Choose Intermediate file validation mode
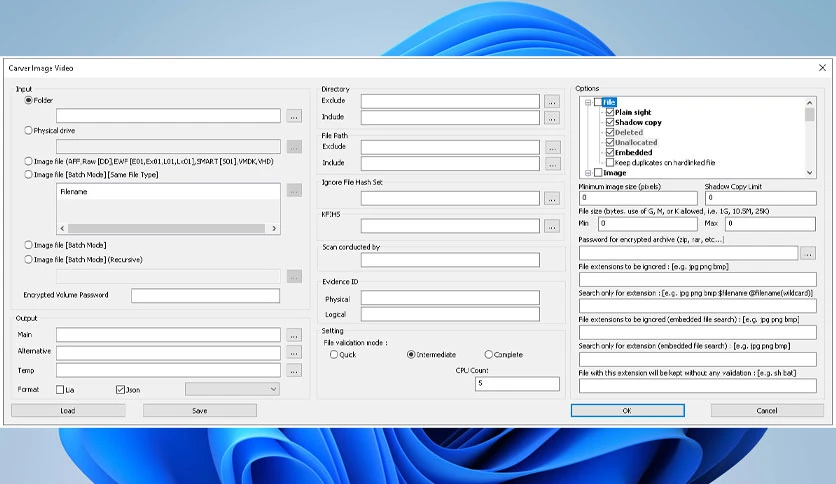 click(x=411, y=354)
